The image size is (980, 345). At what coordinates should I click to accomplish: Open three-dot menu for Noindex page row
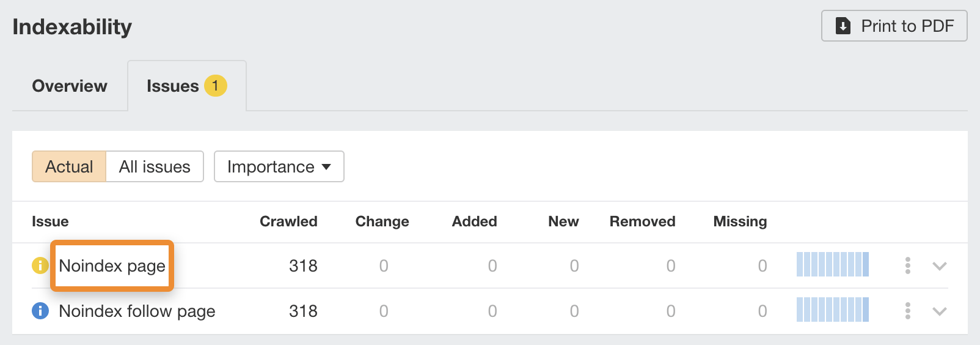coord(907,265)
